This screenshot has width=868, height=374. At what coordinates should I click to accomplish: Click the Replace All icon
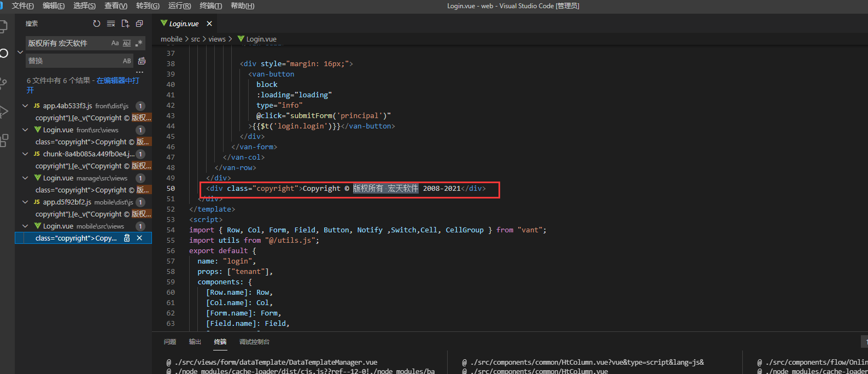(x=142, y=61)
